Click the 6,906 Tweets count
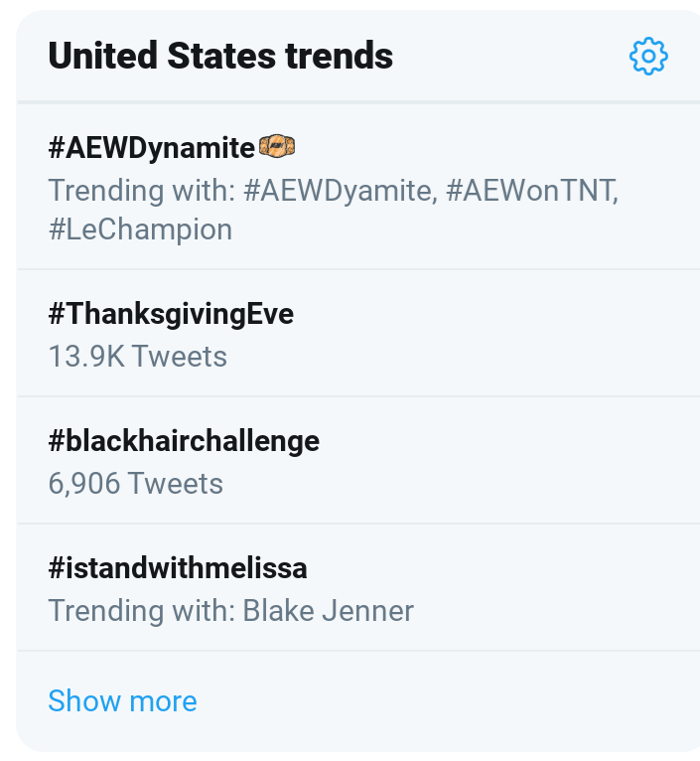Screen dimensions: 700x761 tap(136, 484)
